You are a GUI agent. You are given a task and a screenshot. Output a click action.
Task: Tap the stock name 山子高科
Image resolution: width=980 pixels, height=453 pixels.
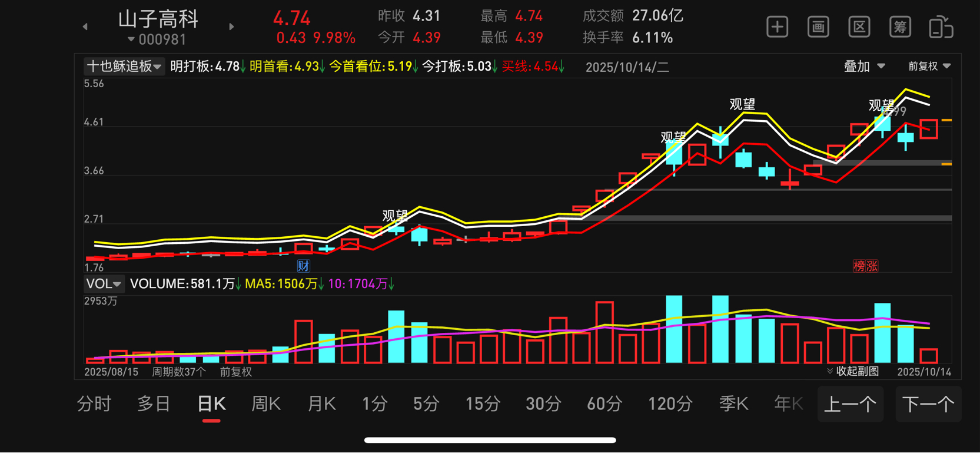pyautogui.click(x=158, y=19)
